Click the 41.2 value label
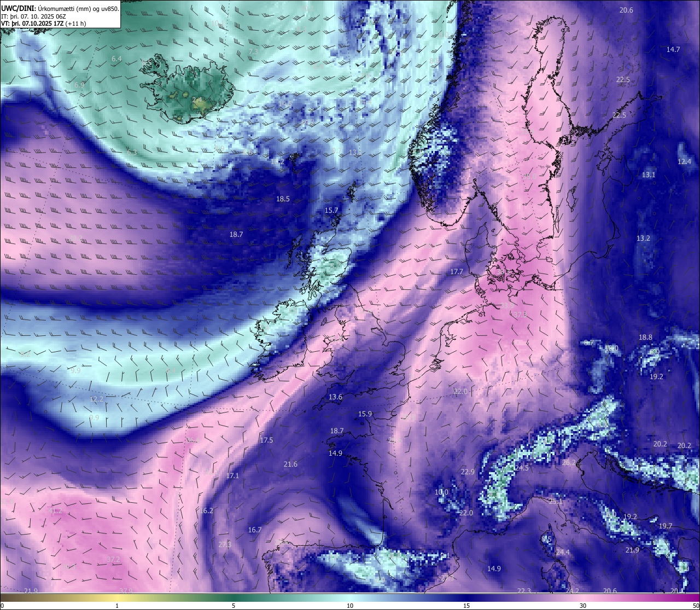This screenshot has width=700, height=610. tap(56, 510)
